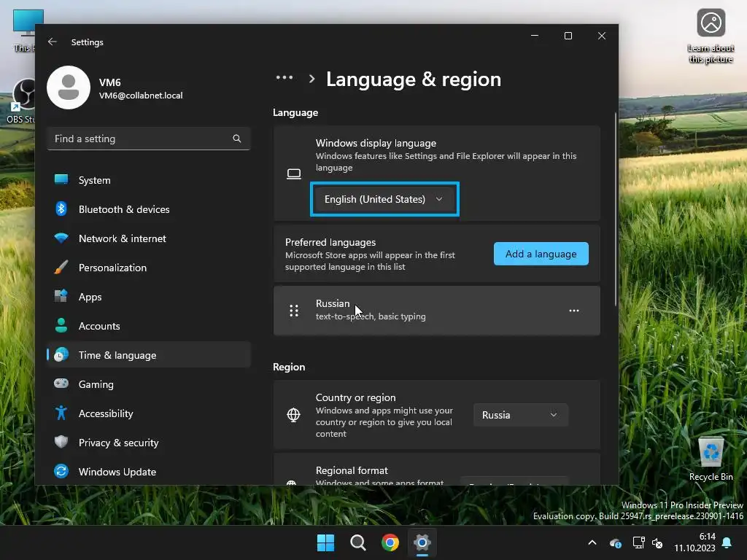
Task: Open Network & internet settings
Action: coord(149,238)
